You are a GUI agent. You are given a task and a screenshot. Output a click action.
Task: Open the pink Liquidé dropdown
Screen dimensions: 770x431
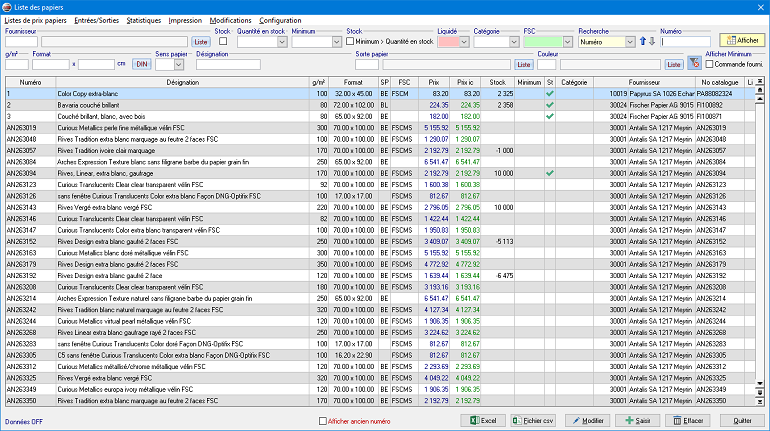tap(464, 42)
